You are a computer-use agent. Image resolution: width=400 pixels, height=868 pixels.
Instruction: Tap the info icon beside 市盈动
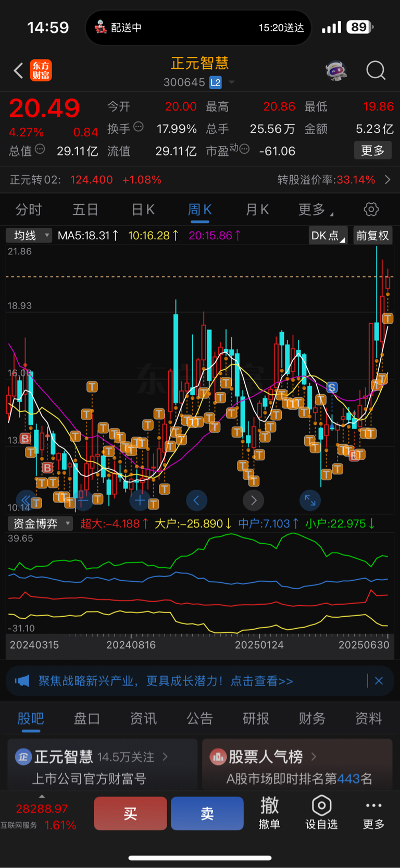(244, 149)
